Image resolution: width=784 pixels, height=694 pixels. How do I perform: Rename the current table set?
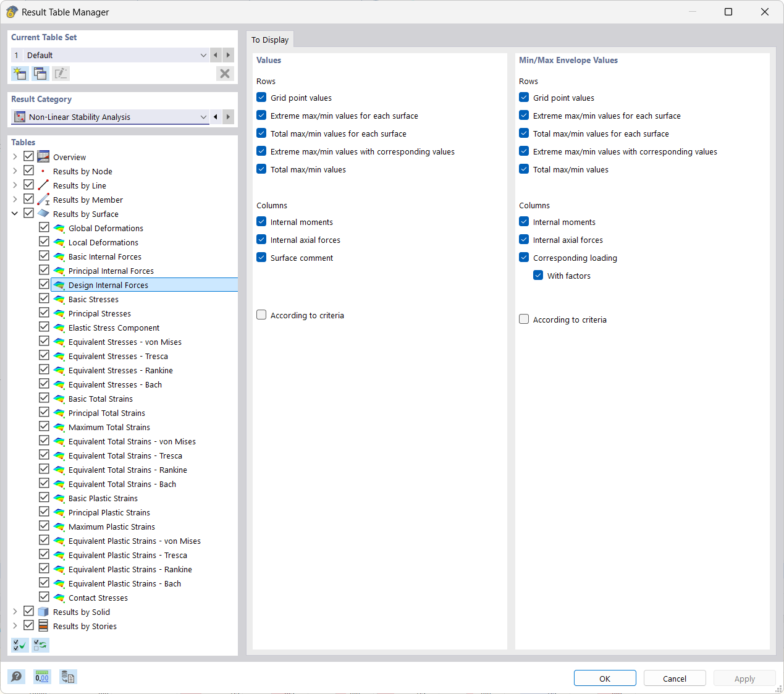pos(60,73)
